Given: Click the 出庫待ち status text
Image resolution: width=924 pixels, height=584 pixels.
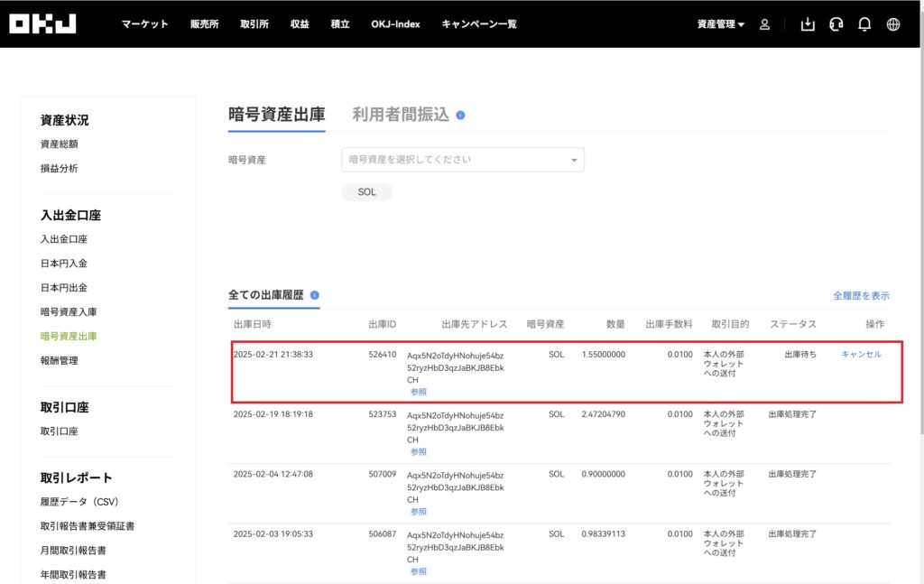Looking at the screenshot, I should pyautogui.click(x=800, y=354).
